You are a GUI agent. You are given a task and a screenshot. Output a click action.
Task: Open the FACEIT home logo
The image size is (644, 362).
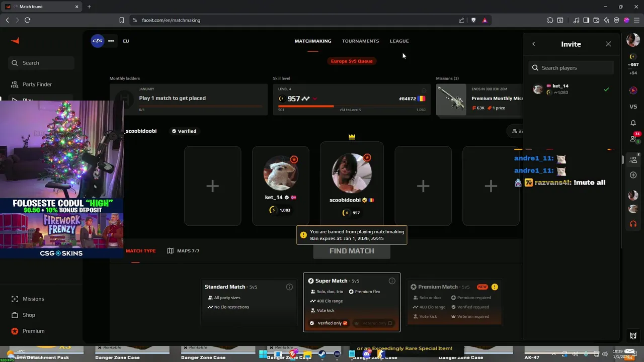(x=15, y=41)
